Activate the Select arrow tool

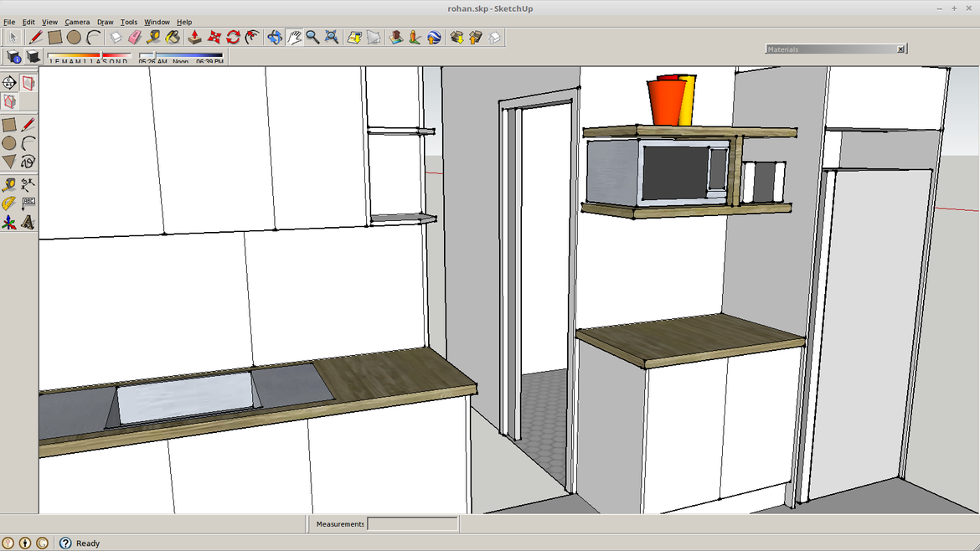(x=13, y=37)
